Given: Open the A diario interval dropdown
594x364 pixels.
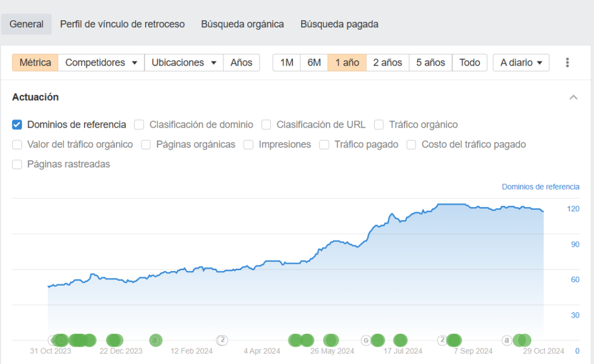Looking at the screenshot, I should click(521, 63).
